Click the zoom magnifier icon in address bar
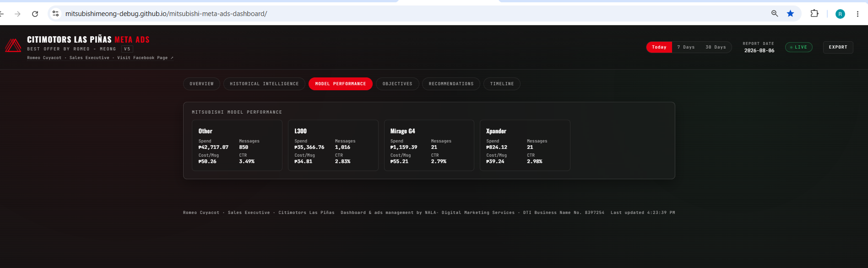This screenshot has width=868, height=268. pos(775,14)
